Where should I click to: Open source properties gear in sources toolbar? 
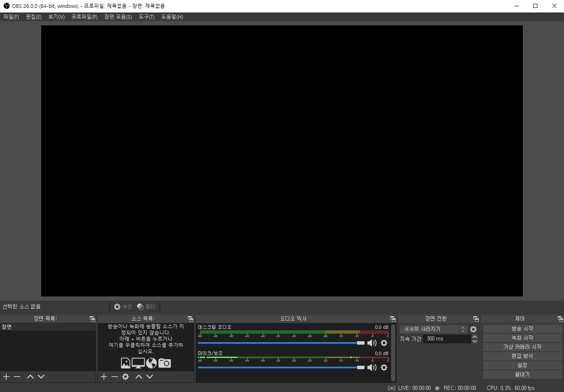[x=126, y=377]
